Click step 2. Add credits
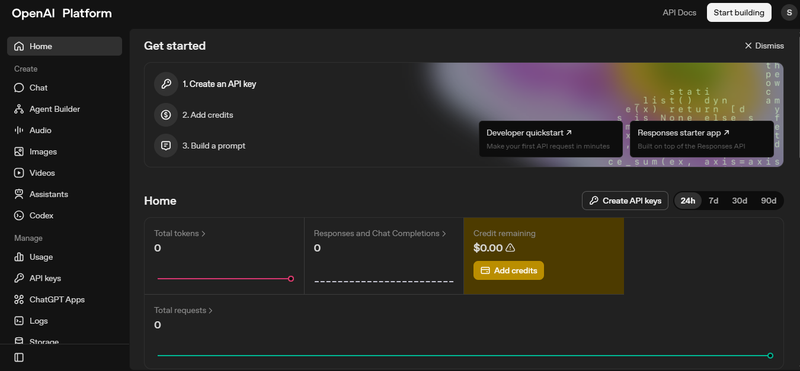 (x=208, y=115)
